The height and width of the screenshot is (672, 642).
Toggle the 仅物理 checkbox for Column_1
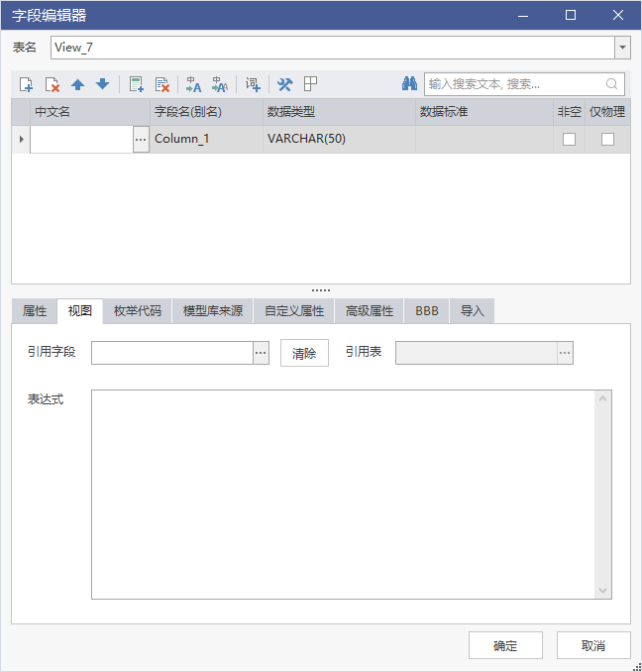click(607, 140)
